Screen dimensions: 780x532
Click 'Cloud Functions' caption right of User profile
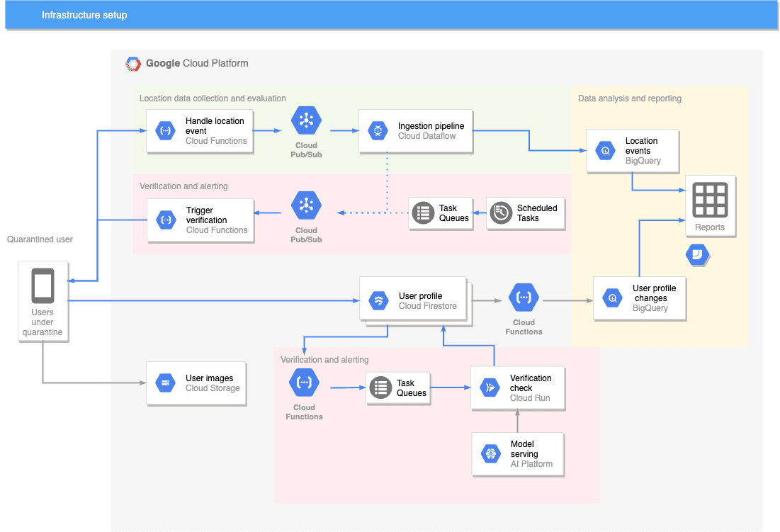(524, 327)
